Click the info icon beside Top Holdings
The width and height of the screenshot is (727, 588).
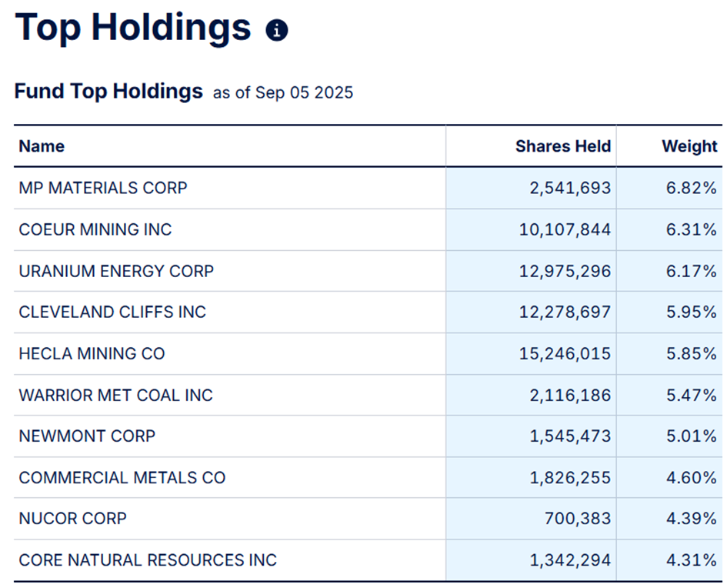(x=277, y=31)
